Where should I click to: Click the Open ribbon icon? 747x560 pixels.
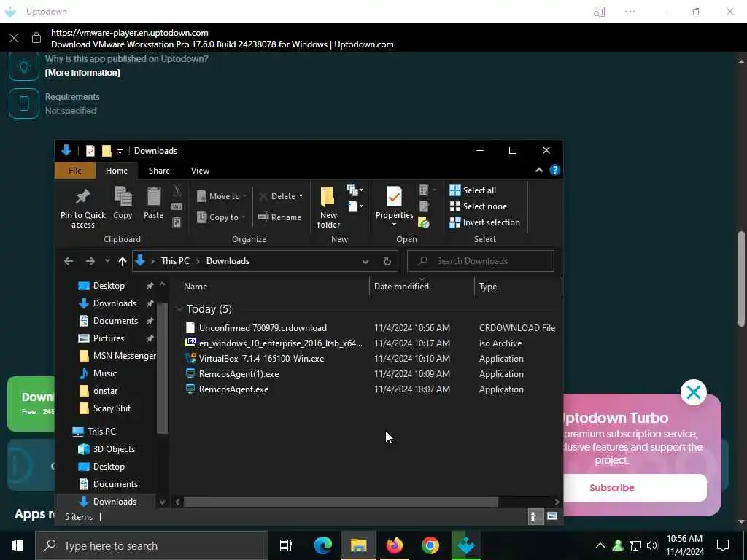click(x=427, y=190)
